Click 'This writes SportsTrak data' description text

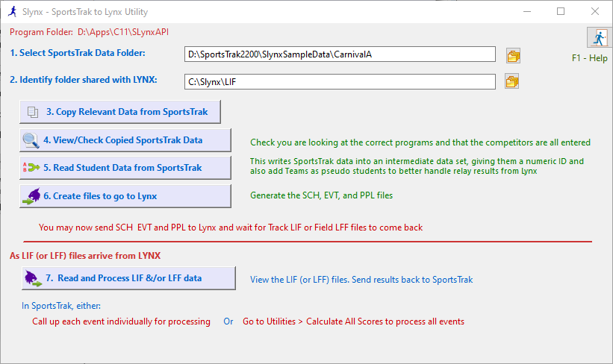[417, 166]
